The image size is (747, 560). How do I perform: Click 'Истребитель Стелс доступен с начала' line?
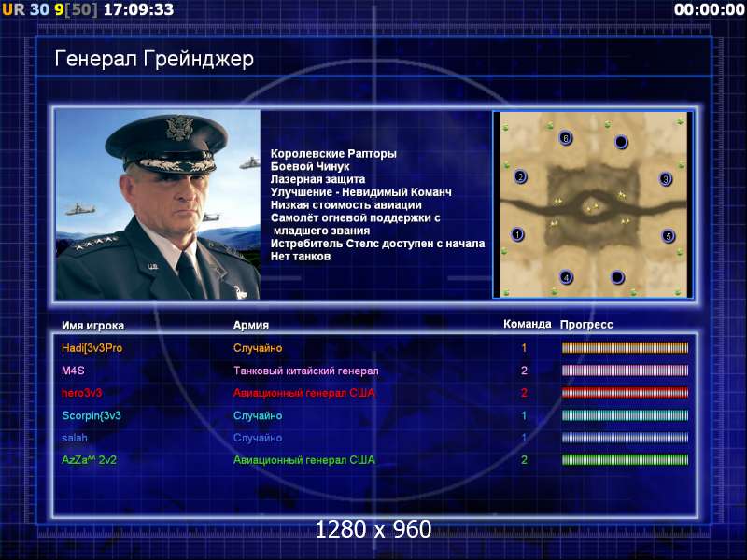coord(378,244)
